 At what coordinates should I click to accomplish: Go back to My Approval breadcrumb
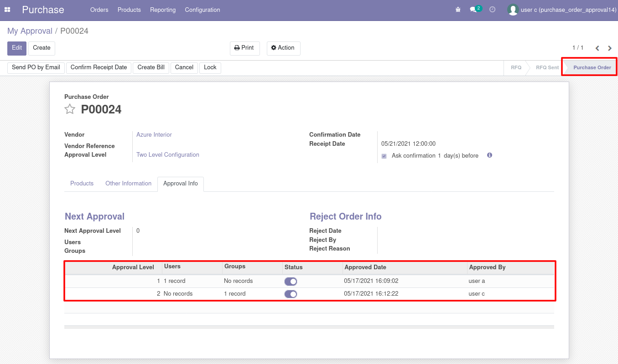(30, 31)
